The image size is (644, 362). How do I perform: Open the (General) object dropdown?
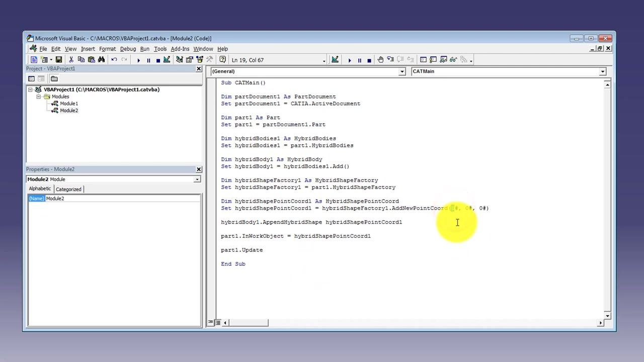(402, 71)
